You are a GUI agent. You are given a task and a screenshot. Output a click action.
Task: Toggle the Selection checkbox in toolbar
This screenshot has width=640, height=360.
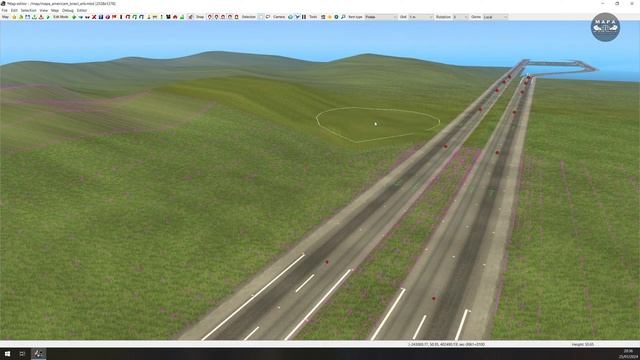(261, 17)
